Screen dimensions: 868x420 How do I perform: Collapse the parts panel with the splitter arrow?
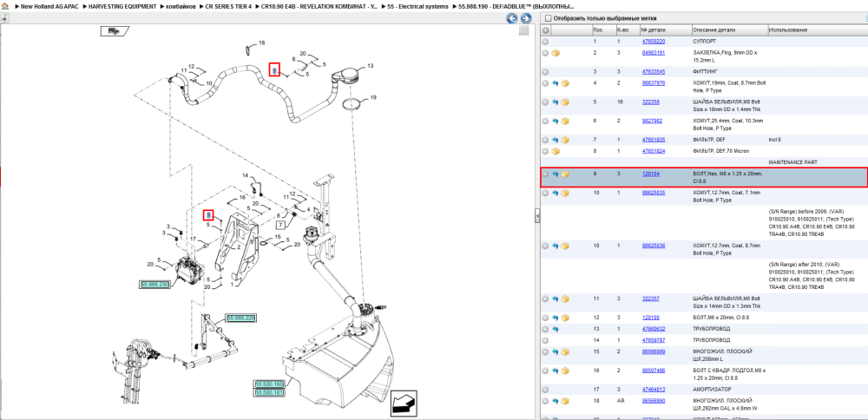pos(537,216)
